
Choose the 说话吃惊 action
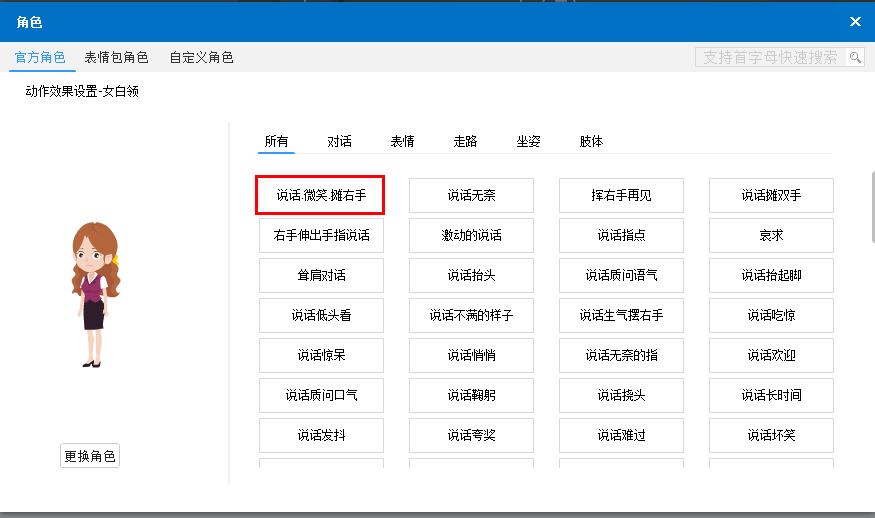(x=771, y=315)
